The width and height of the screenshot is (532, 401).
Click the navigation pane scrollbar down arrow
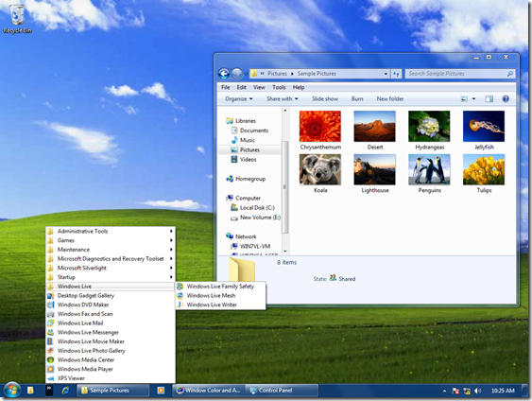285,252
